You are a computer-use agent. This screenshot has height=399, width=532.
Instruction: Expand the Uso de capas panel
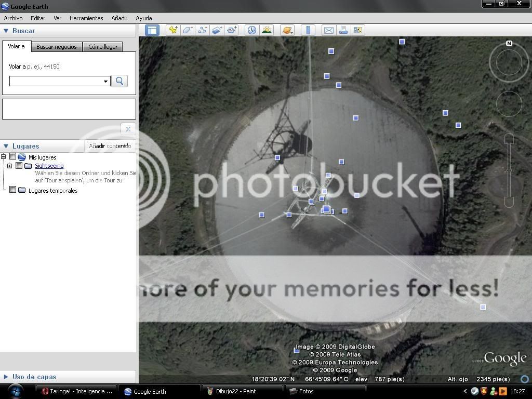tap(6, 377)
